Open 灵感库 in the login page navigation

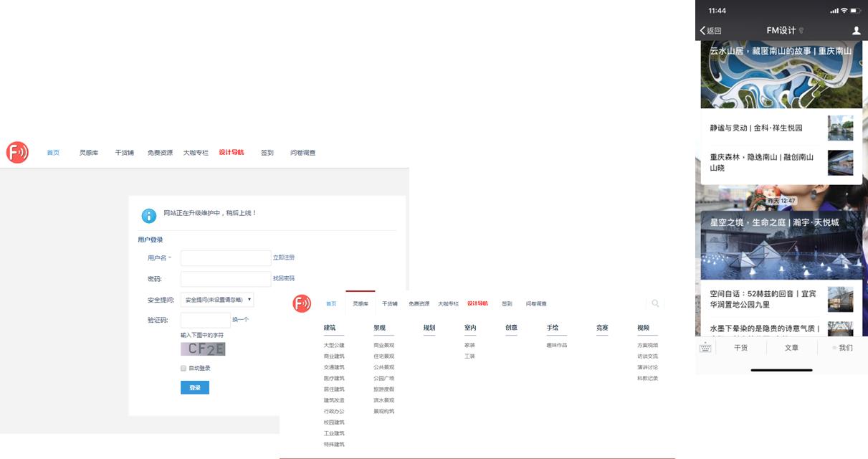(89, 153)
